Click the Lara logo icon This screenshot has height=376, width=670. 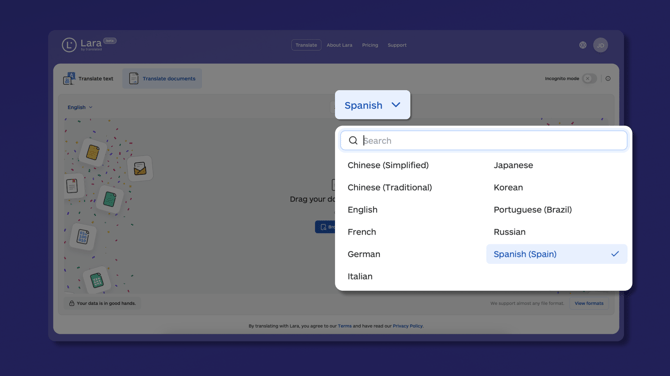pyautogui.click(x=69, y=45)
